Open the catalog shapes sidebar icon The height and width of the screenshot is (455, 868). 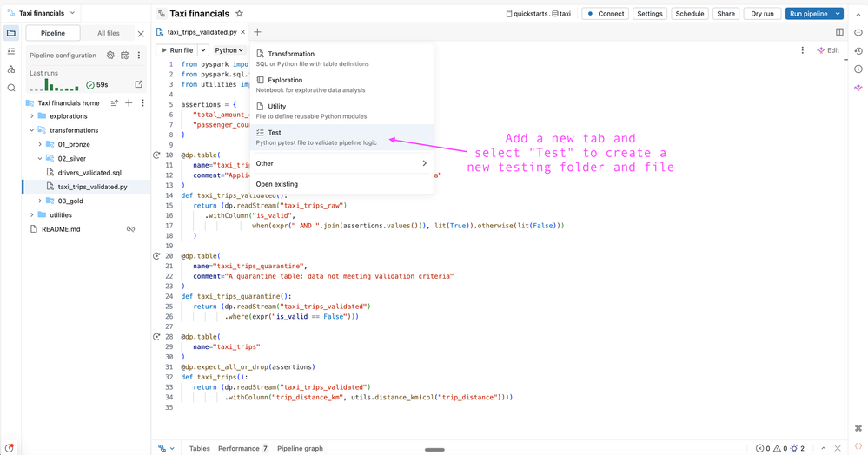pos(10,69)
